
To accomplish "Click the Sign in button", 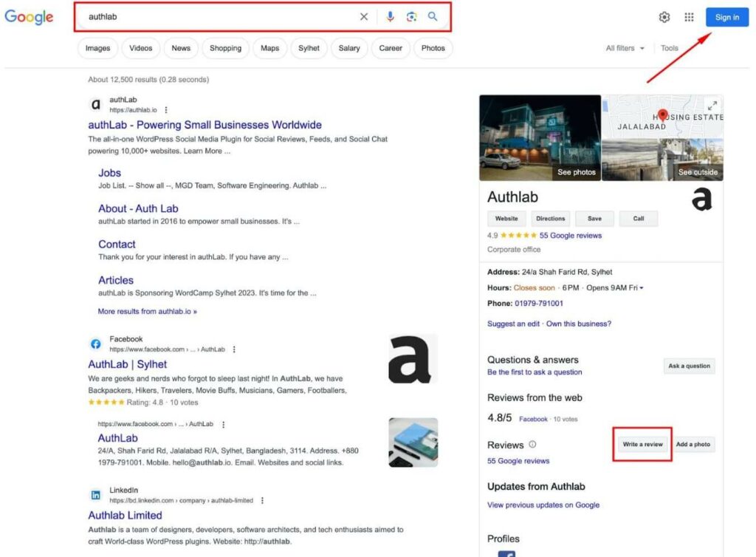I will click(727, 18).
